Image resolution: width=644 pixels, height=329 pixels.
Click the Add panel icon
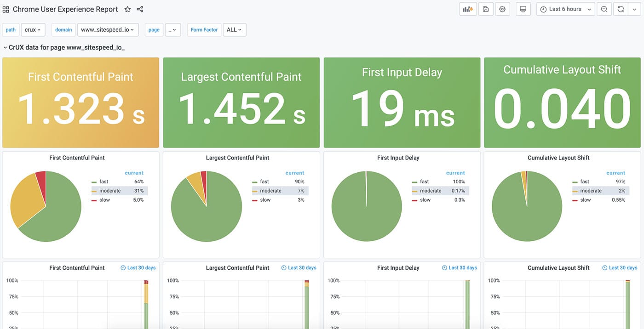[x=468, y=9]
